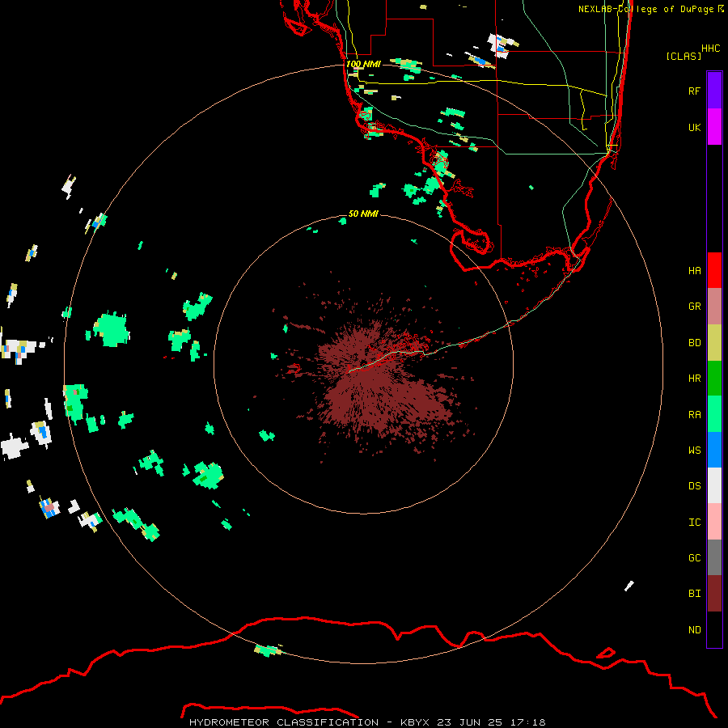Click the ND black legend swatch
This screenshot has width=728, height=728.
[x=714, y=629]
